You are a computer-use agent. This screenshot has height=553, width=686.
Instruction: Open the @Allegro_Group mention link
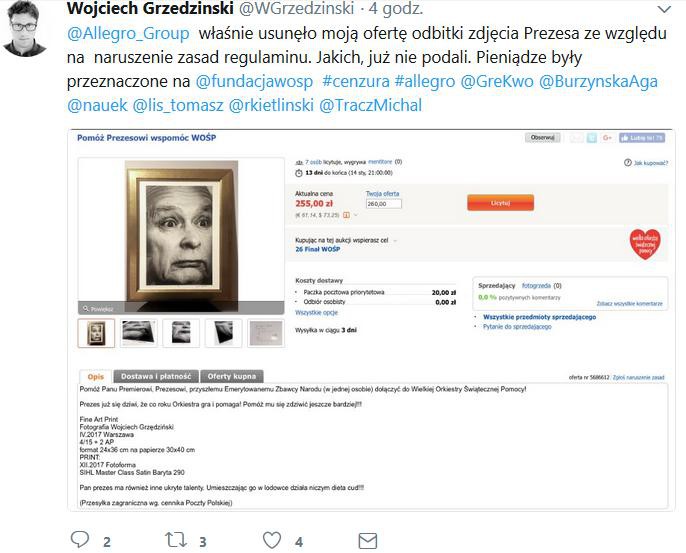pos(128,33)
